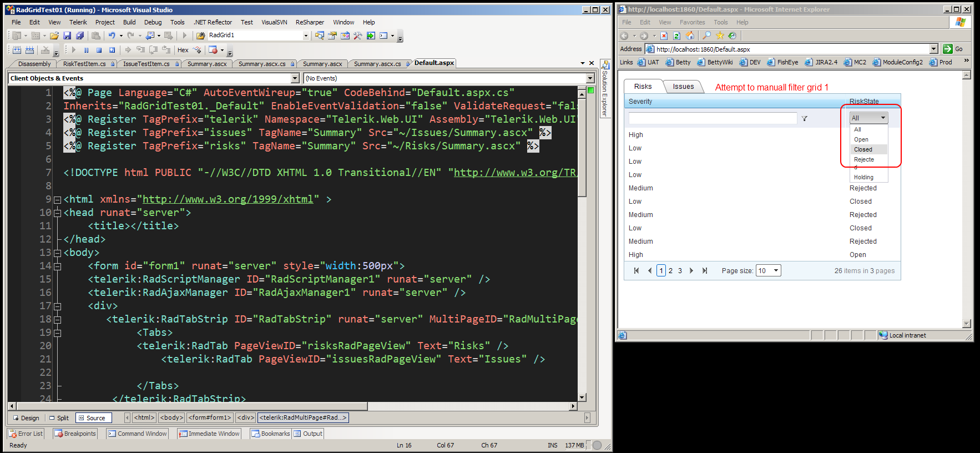Open the Error List panel tab

coord(26,434)
